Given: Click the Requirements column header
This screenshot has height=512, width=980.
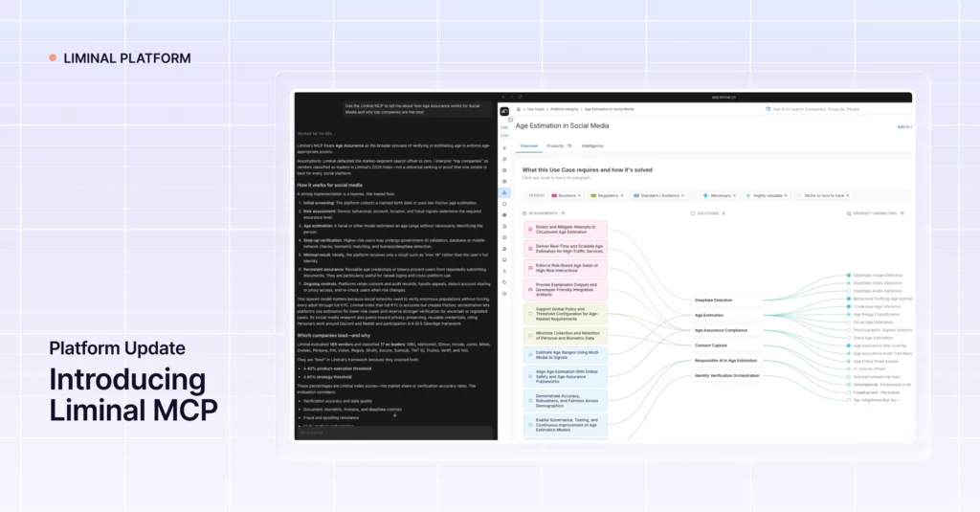Looking at the screenshot, I should tap(544, 213).
